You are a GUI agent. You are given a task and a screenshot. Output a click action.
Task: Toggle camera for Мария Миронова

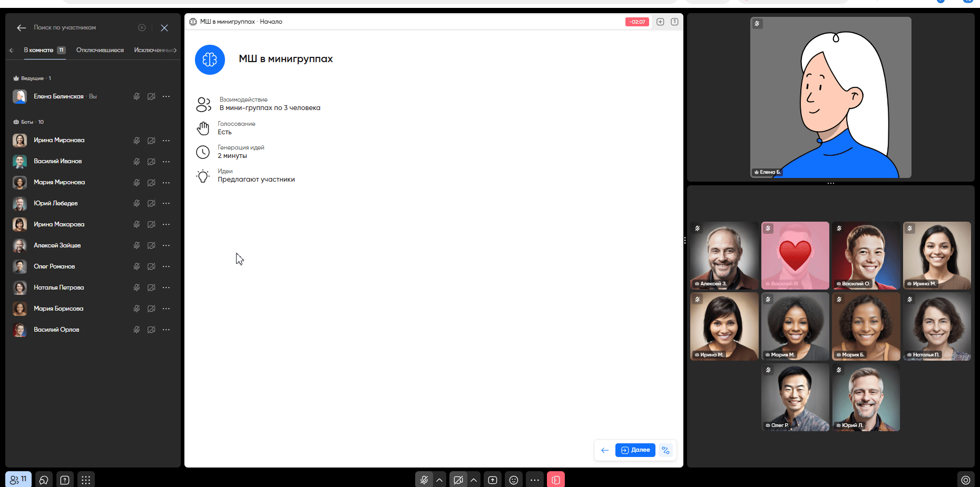pyautogui.click(x=151, y=182)
